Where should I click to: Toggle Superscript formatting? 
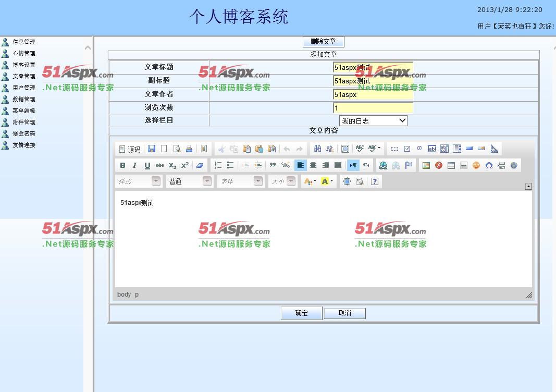pyautogui.click(x=185, y=165)
